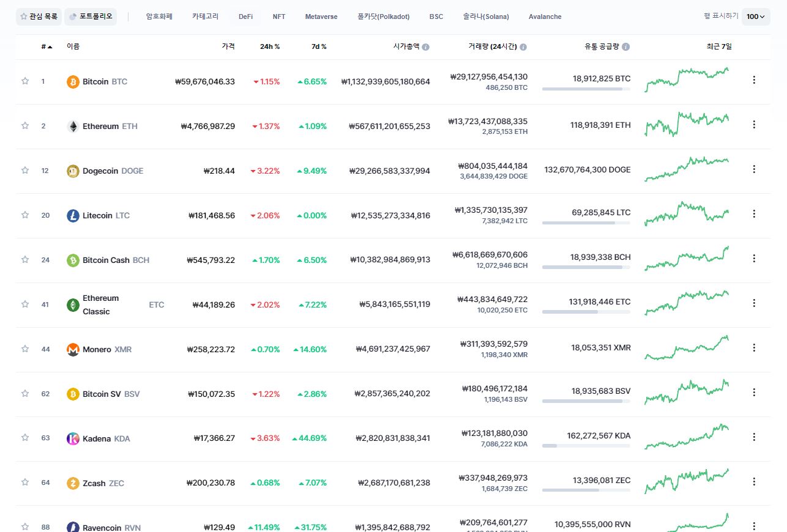
Task: Click the orange Bitcoin logo icon
Action: (73, 81)
